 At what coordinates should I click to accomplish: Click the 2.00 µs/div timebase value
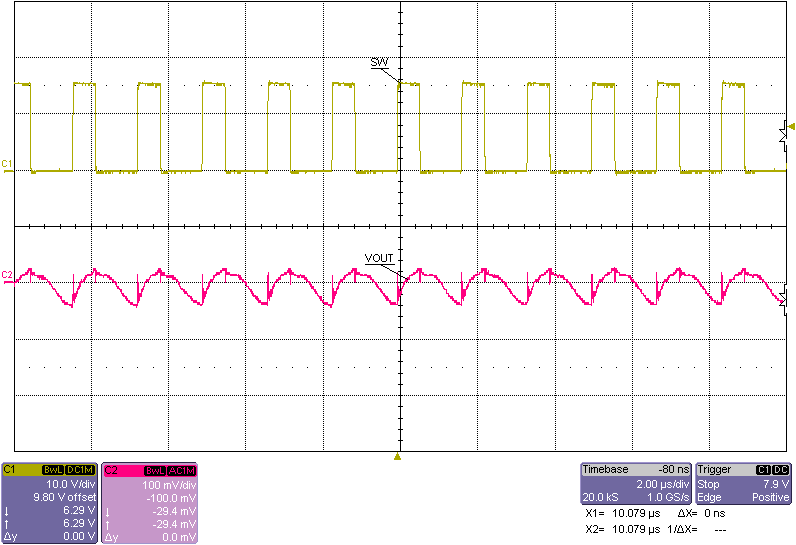coord(662,484)
